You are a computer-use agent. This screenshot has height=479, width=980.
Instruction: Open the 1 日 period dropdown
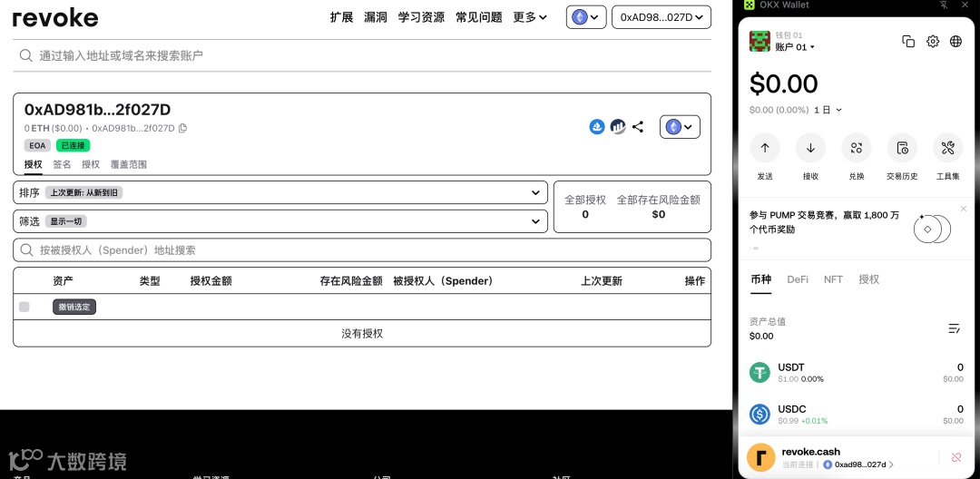click(828, 110)
